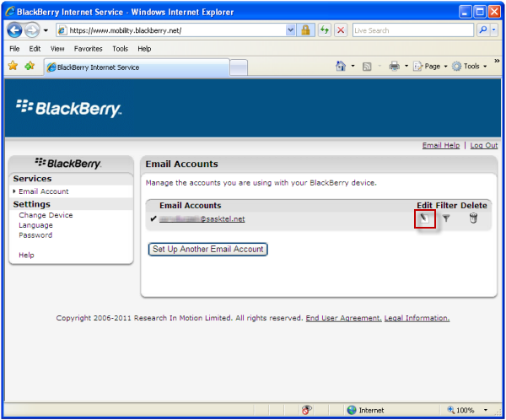
Task: Click the browser Forward arrow button
Action: [32, 30]
